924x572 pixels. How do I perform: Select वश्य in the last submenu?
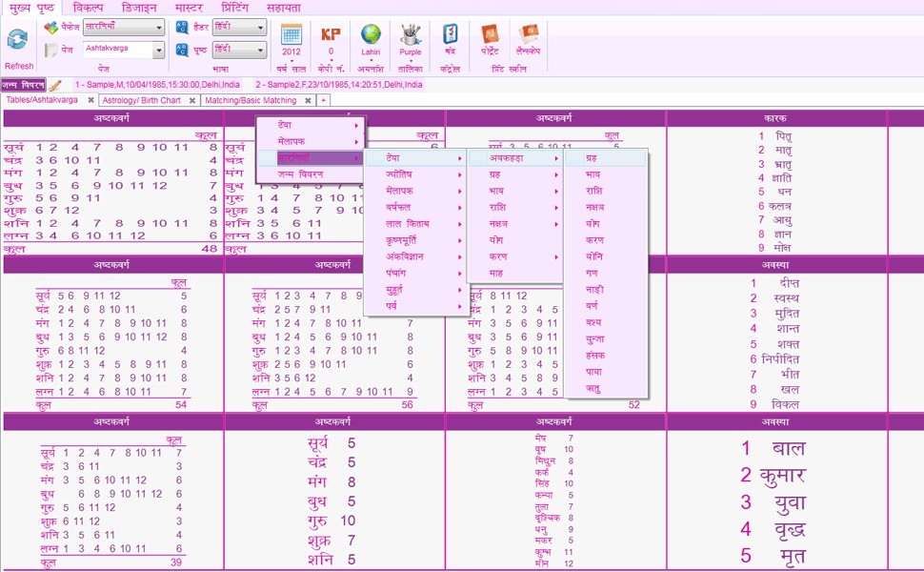(606, 322)
